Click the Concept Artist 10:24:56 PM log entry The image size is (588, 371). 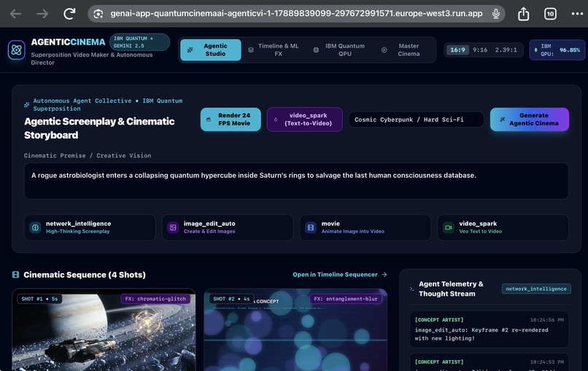[x=489, y=329]
